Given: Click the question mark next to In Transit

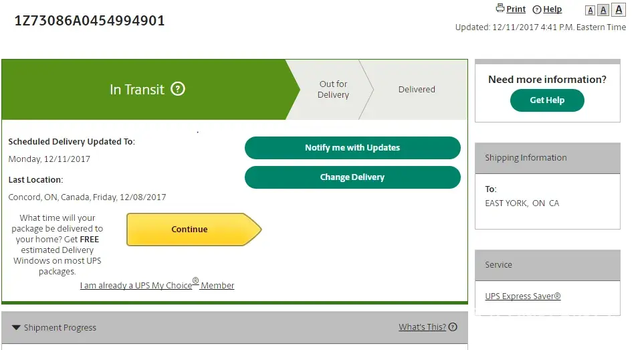Looking at the screenshot, I should point(178,89).
